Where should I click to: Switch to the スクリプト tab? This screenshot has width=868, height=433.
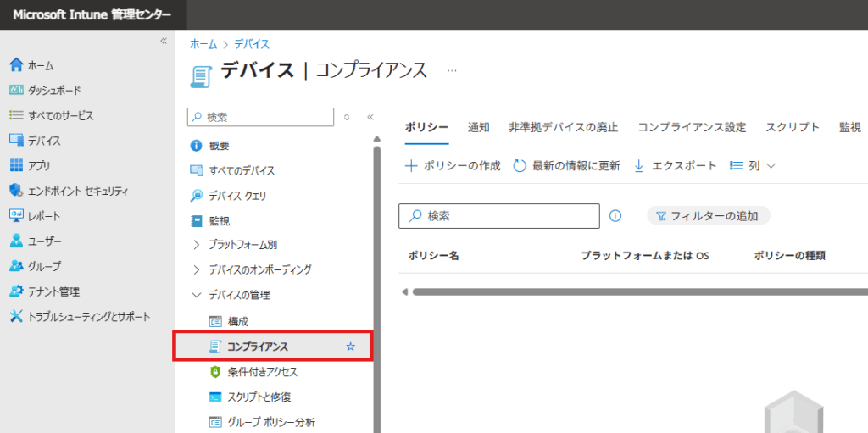(x=793, y=127)
